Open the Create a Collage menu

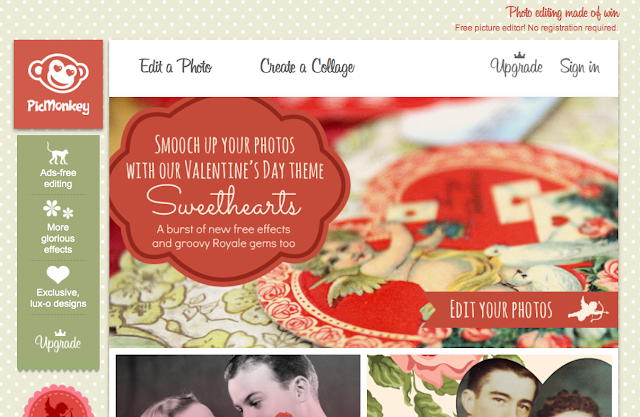307,67
